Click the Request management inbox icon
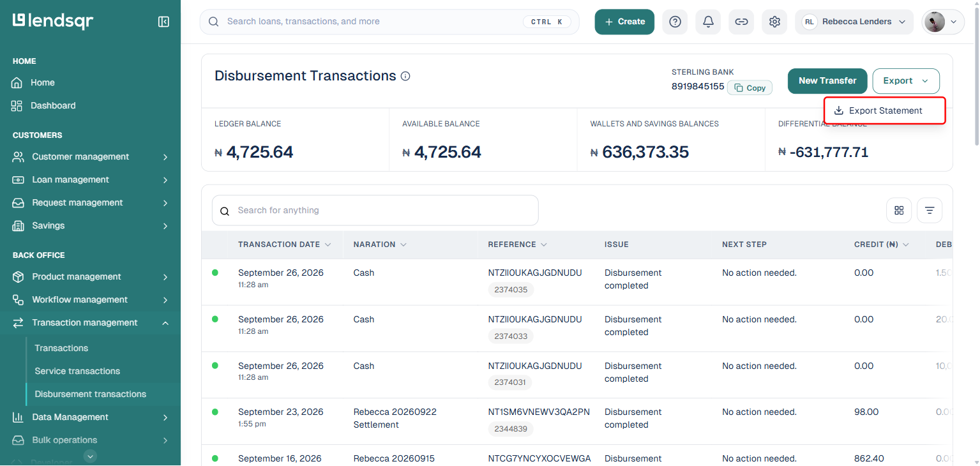 click(19, 202)
